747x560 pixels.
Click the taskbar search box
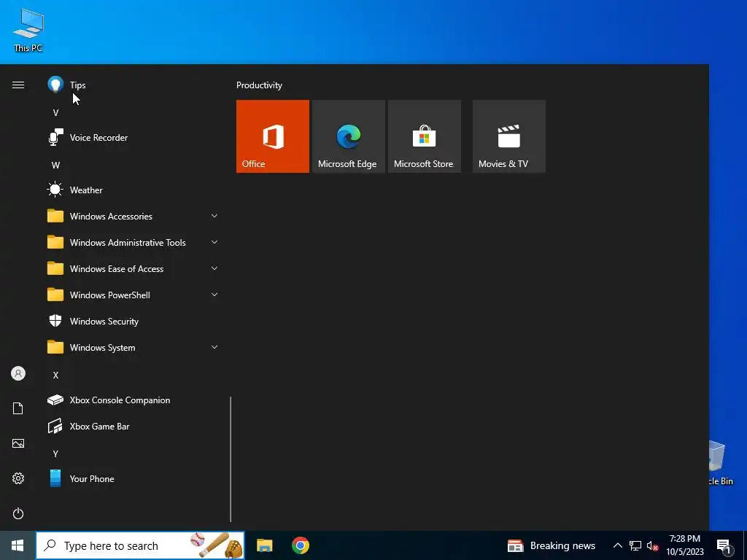click(x=140, y=545)
